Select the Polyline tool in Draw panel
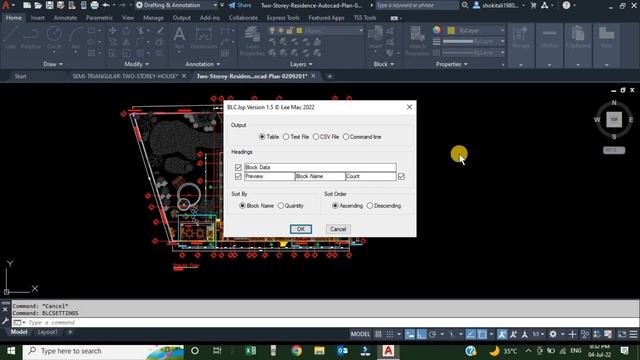 click(31, 38)
